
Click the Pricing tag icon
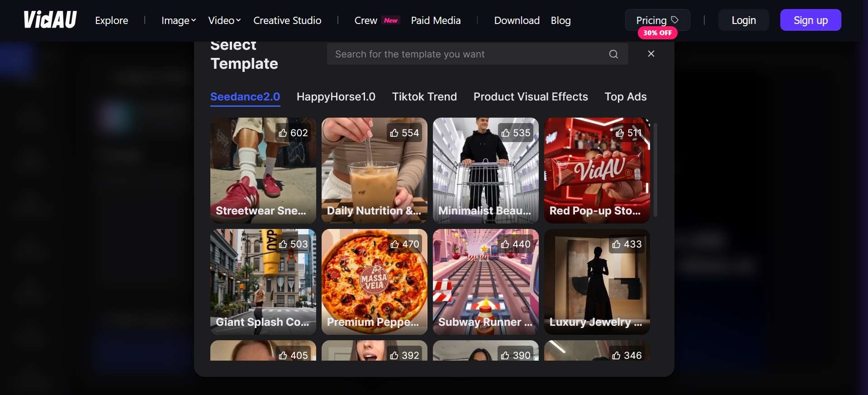pyautogui.click(x=675, y=20)
